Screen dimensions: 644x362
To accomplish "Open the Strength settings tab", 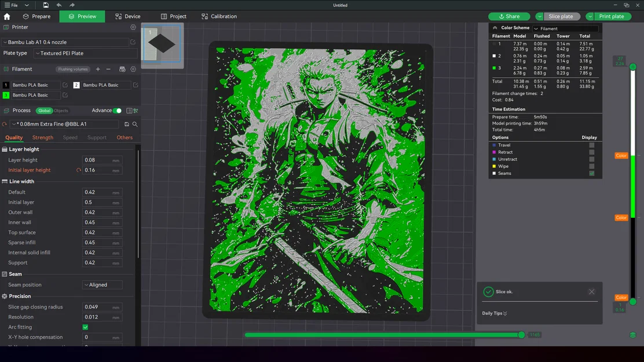I will coord(42,137).
